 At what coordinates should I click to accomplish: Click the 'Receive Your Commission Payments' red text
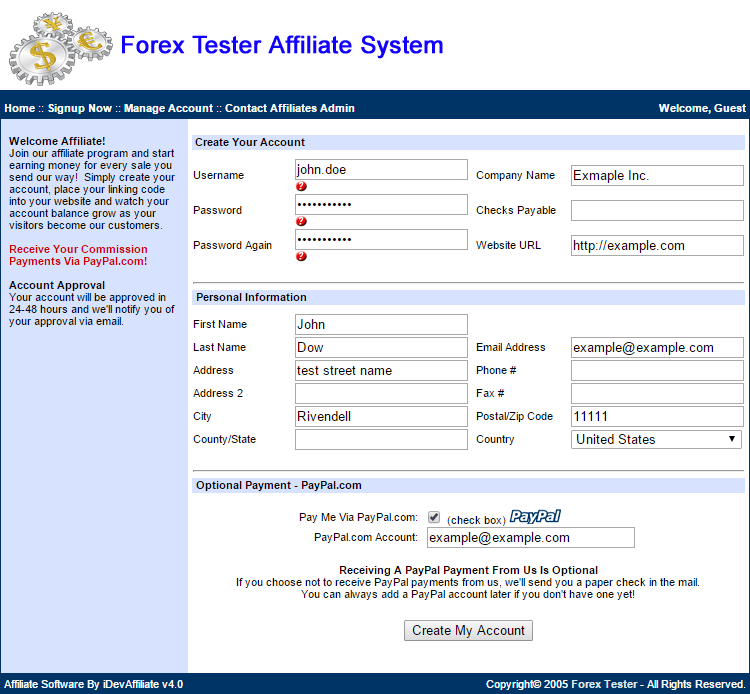(78, 255)
